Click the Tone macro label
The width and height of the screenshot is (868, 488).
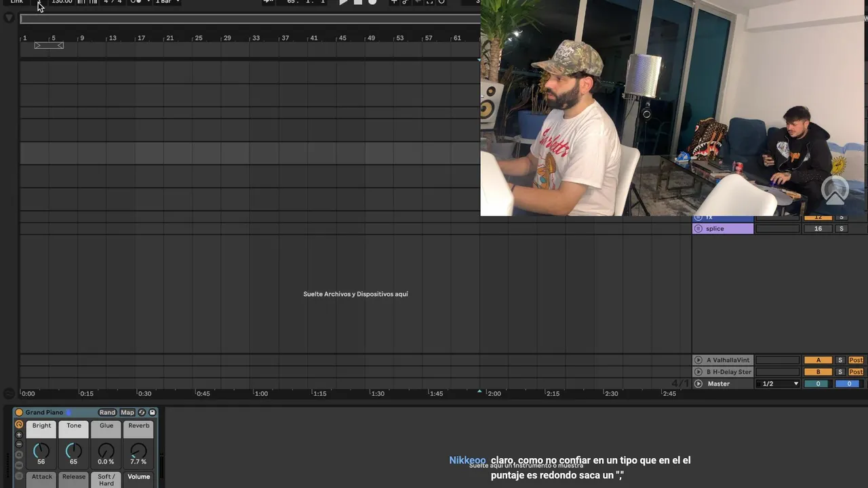pyautogui.click(x=74, y=426)
